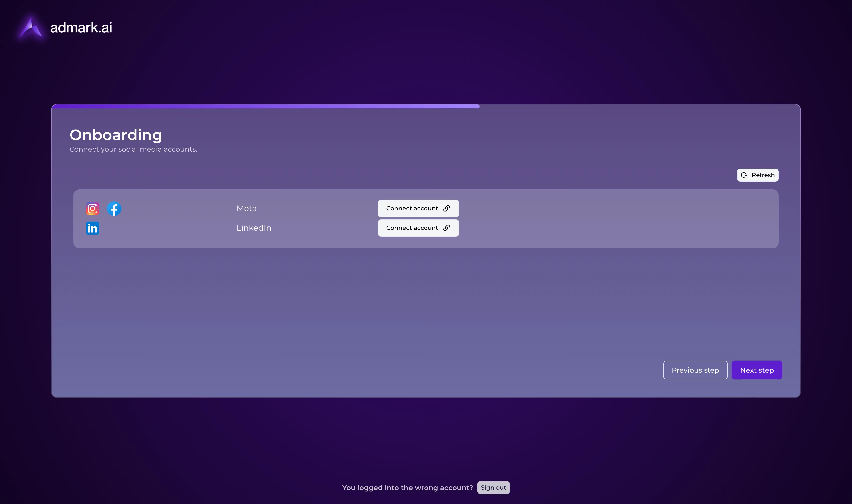Connect the Meta account
This screenshot has width=852, height=504.
click(418, 208)
